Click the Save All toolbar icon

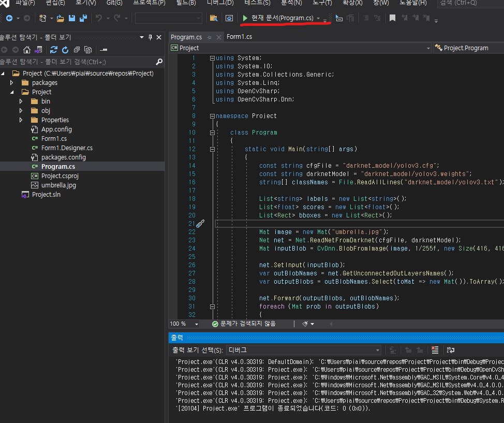83,19
